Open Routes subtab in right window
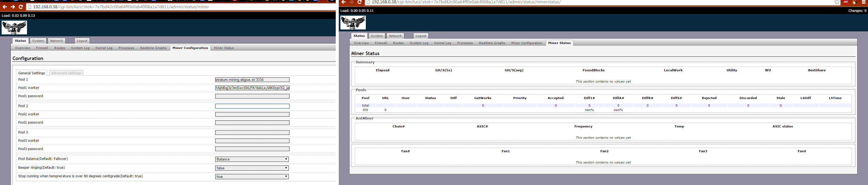This screenshot has height=185, width=868. pyautogui.click(x=398, y=43)
